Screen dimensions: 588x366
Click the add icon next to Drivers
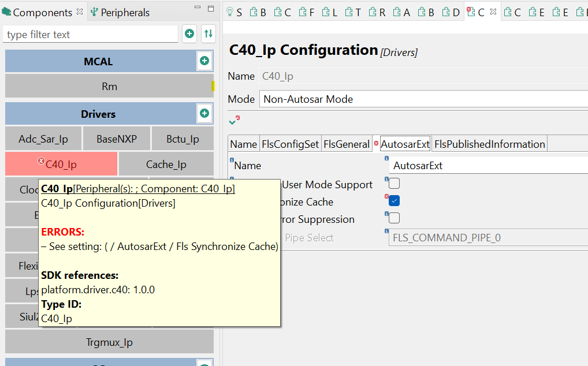pos(204,114)
